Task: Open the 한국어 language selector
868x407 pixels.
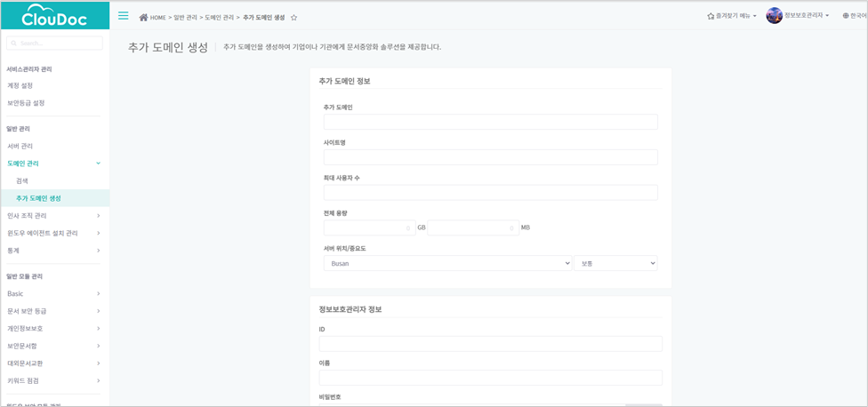Action: point(856,16)
